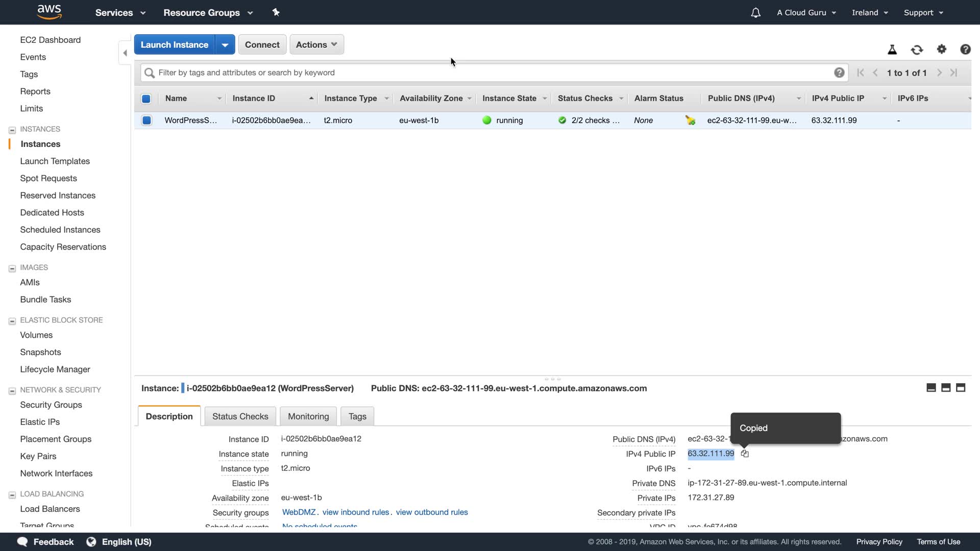Uncheck the WordPressServer row checkbox

(x=146, y=120)
